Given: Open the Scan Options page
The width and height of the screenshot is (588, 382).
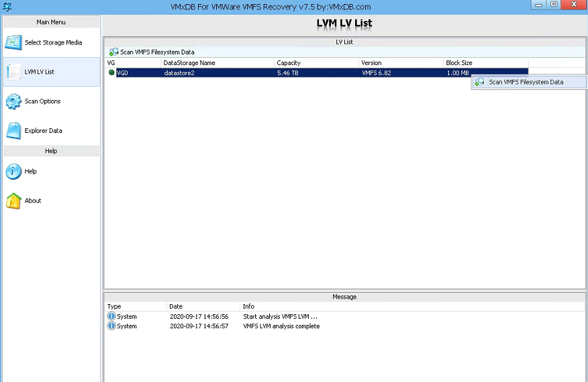Looking at the screenshot, I should pos(52,101).
